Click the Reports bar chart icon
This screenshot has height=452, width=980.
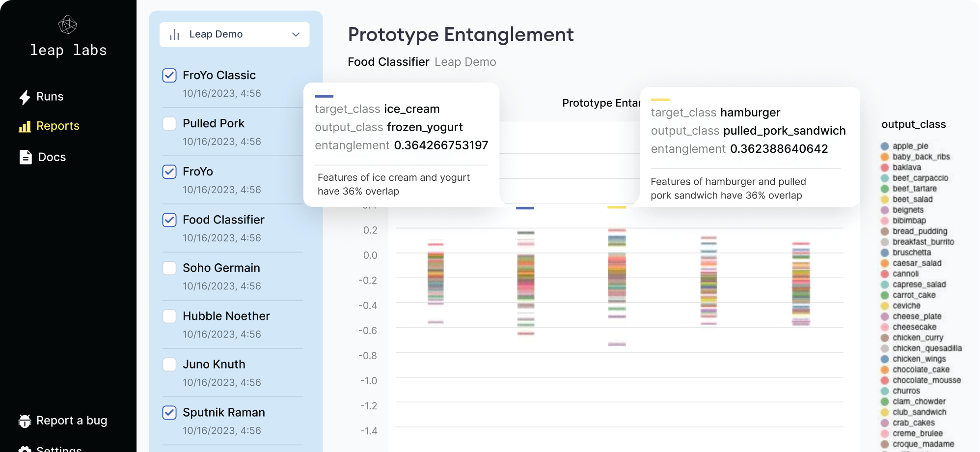pyautogui.click(x=25, y=127)
